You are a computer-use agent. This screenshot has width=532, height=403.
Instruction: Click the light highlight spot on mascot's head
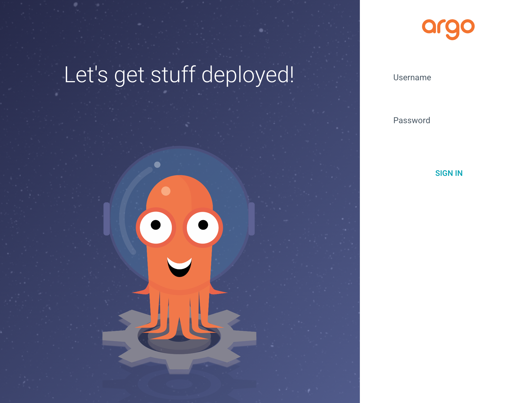tap(166, 191)
